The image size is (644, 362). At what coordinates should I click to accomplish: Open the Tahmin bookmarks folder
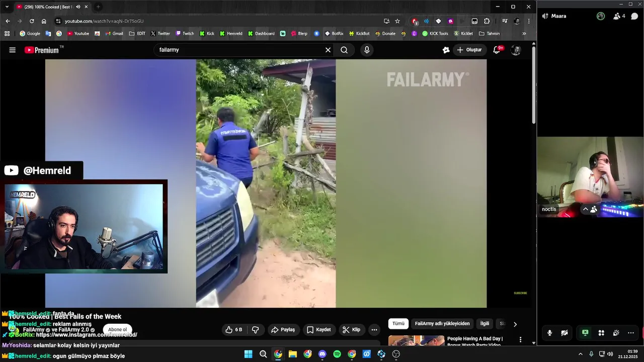pyautogui.click(x=490, y=34)
